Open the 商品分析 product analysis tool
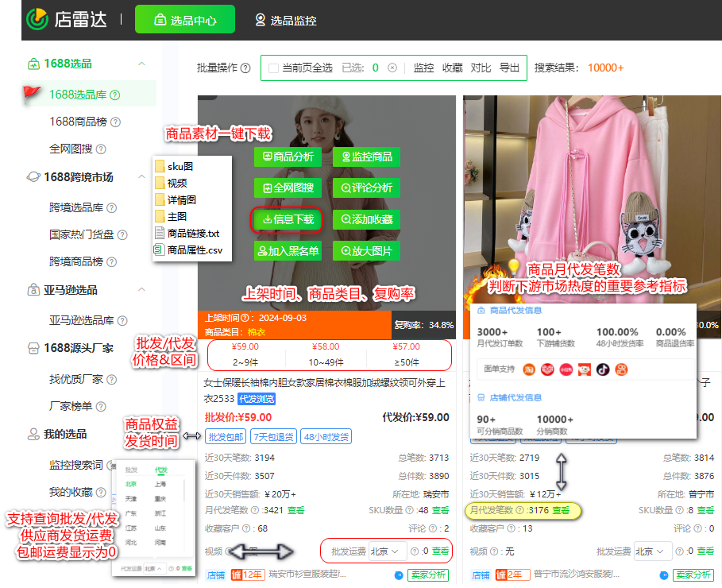The height and width of the screenshot is (588, 722). pos(288,157)
